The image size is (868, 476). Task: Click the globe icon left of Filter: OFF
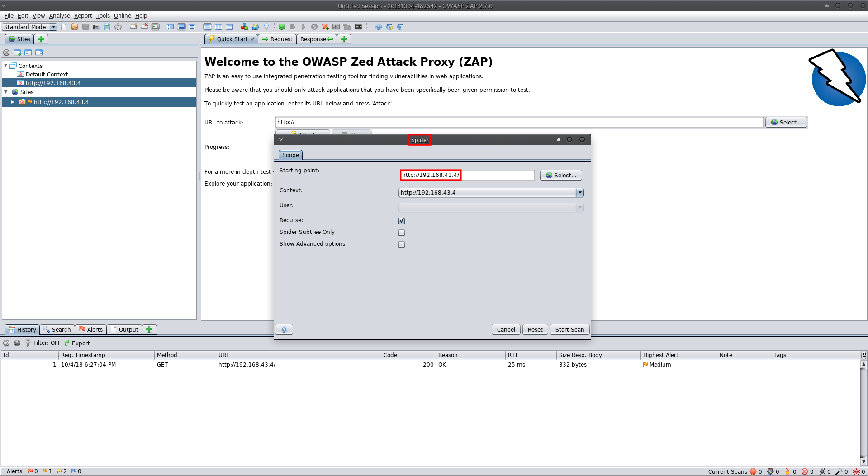click(17, 343)
